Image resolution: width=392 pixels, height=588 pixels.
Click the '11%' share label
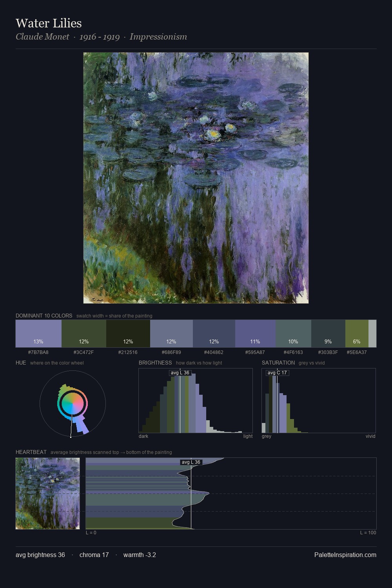(255, 341)
